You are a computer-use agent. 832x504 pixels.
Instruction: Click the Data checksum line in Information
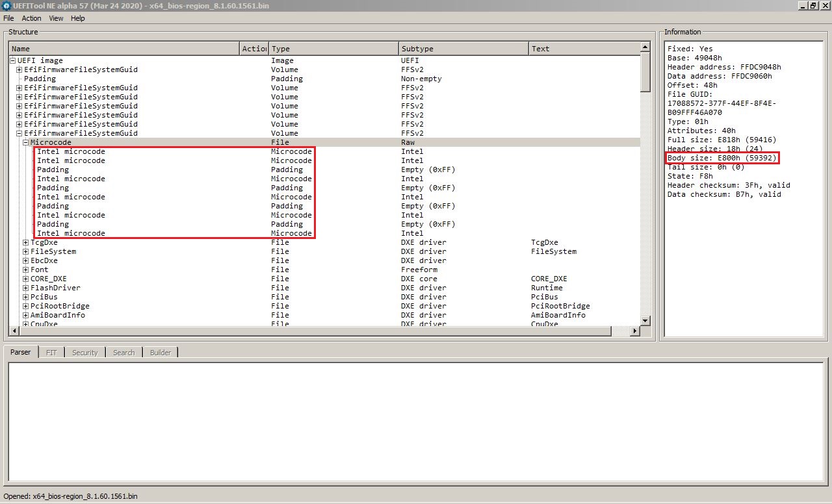click(x=724, y=194)
